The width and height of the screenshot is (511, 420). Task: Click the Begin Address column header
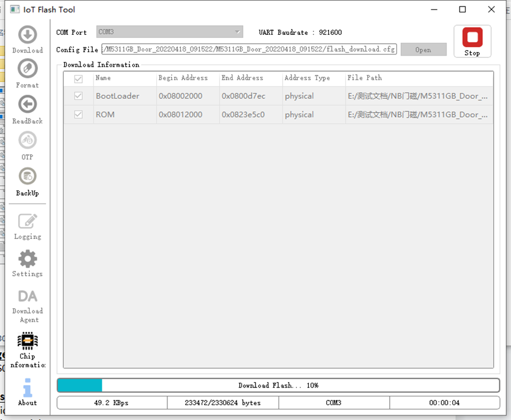[x=188, y=78]
